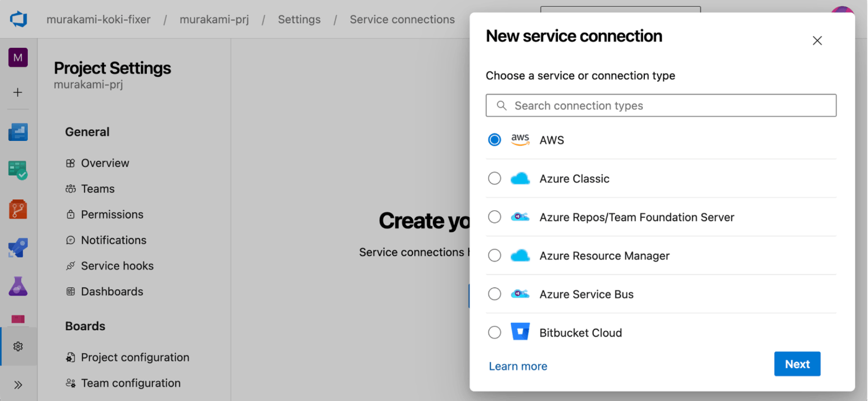Open the Learn more link
Screen dimensions: 868x401
pos(518,366)
